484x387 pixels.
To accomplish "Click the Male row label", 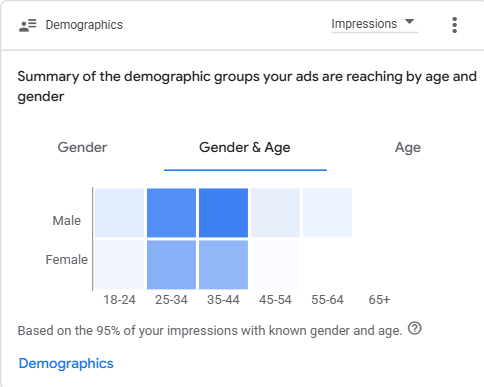I will [67, 221].
